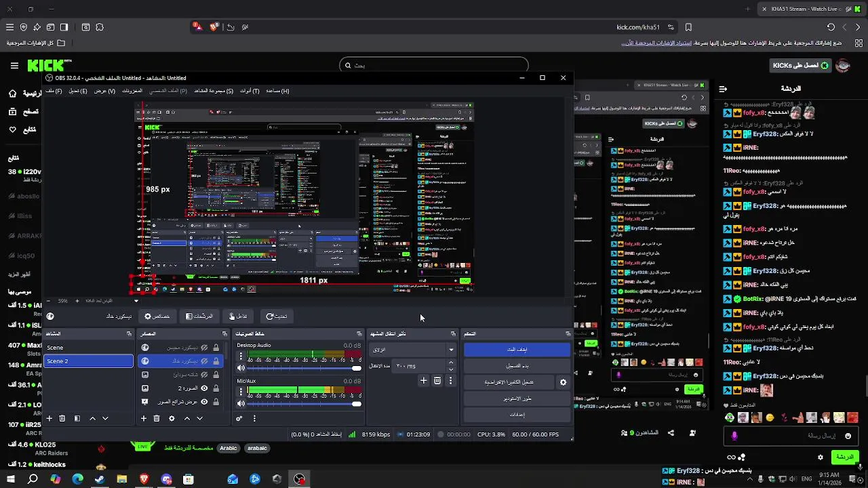Image resolution: width=868 pixels, height=488 pixels.
Task: Remove selected scene with Scenes trash icon
Action: point(62,418)
